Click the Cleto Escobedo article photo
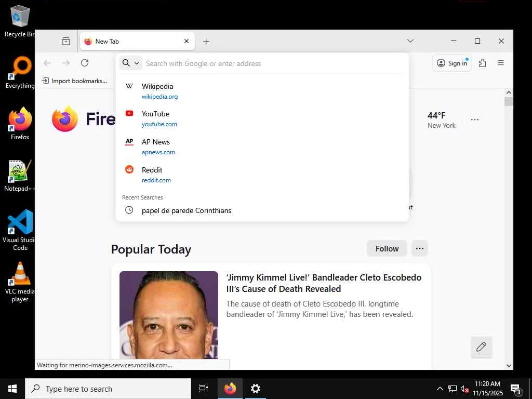Viewport: 532px width, 399px height. tap(169, 315)
